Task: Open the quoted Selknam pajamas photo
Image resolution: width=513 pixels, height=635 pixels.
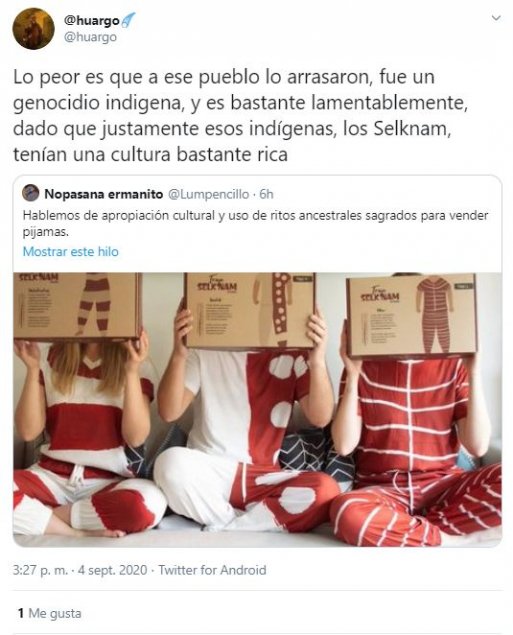Action: click(258, 409)
